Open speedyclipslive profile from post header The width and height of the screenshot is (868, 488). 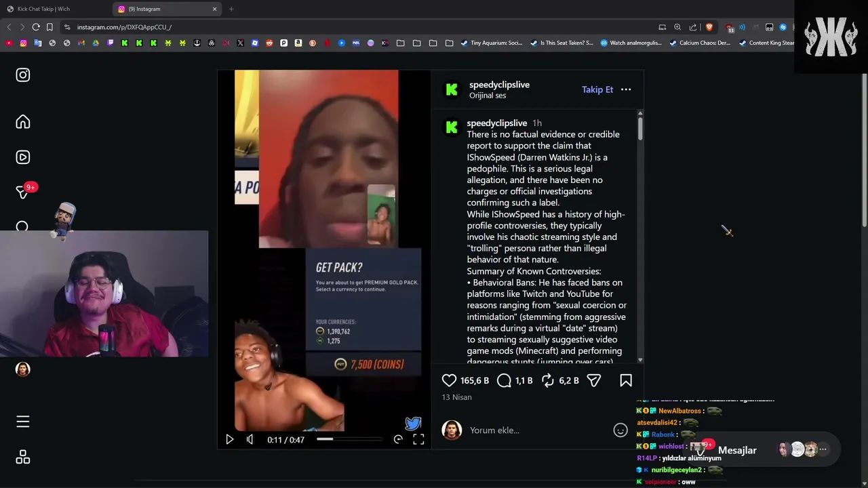click(499, 85)
